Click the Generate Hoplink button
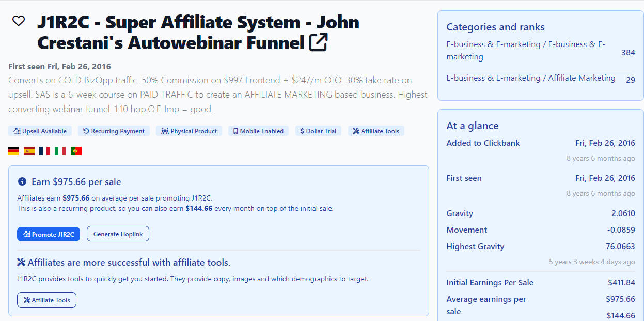The width and height of the screenshot is (644, 321). [118, 234]
